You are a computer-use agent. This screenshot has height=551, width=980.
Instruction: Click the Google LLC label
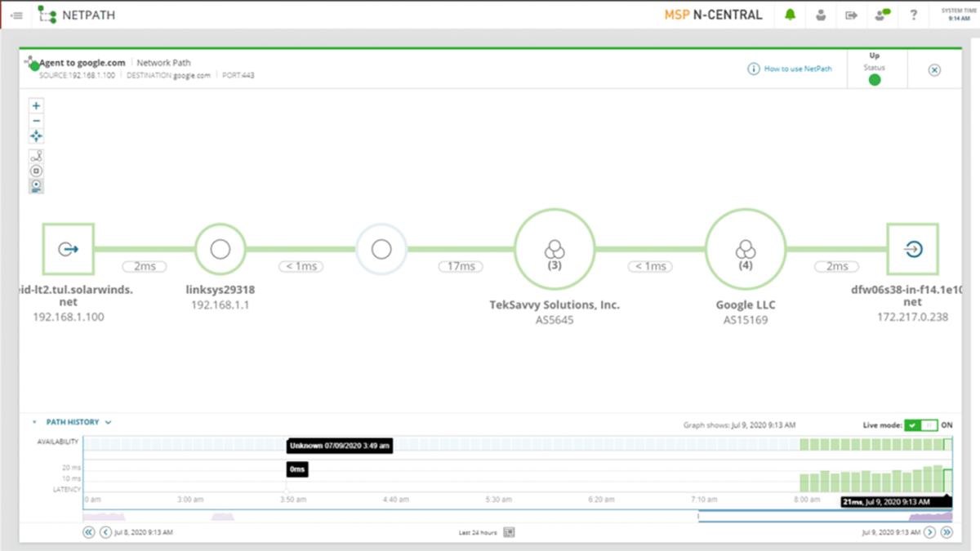(x=746, y=304)
